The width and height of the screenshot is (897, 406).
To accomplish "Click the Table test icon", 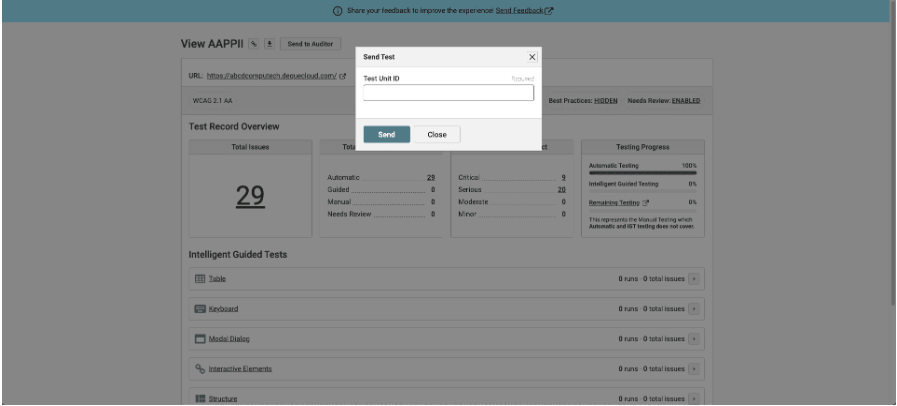I will coord(200,279).
